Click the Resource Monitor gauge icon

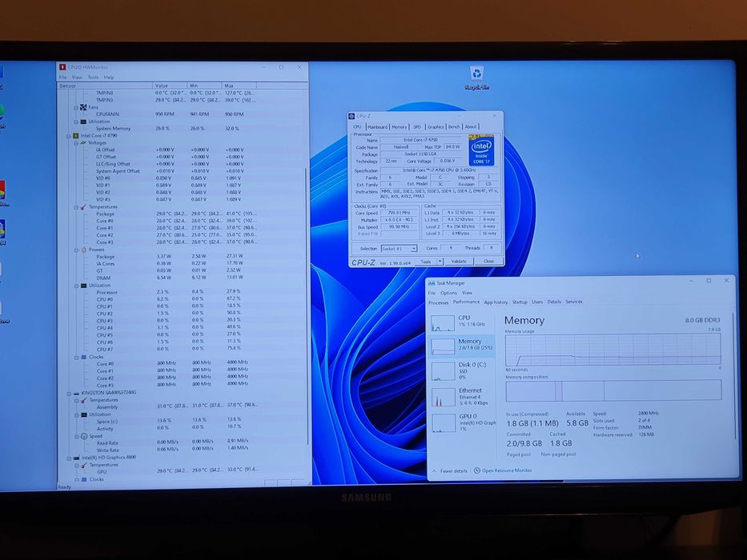pos(477,470)
